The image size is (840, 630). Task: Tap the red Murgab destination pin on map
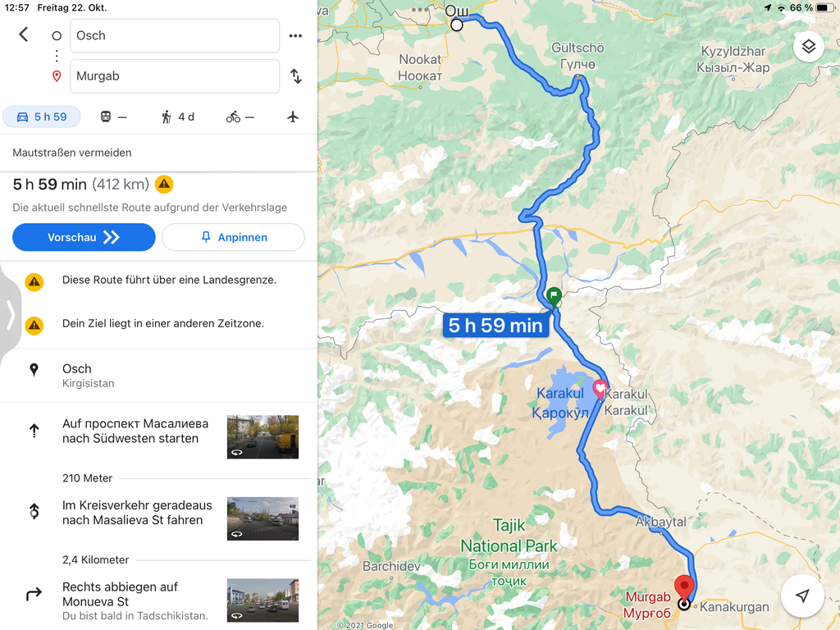[x=683, y=587]
